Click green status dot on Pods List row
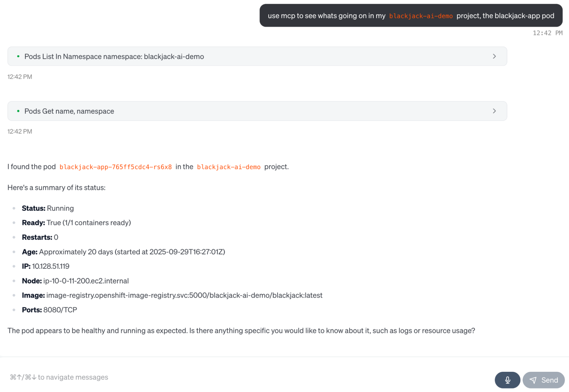 coord(18,56)
